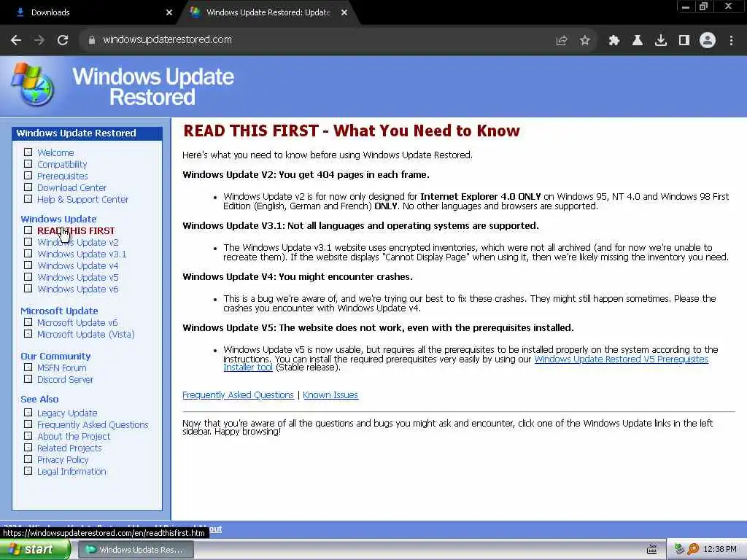The width and height of the screenshot is (747, 560).
Task: Click the bullet icon beside Compatibility
Action: [28, 164]
